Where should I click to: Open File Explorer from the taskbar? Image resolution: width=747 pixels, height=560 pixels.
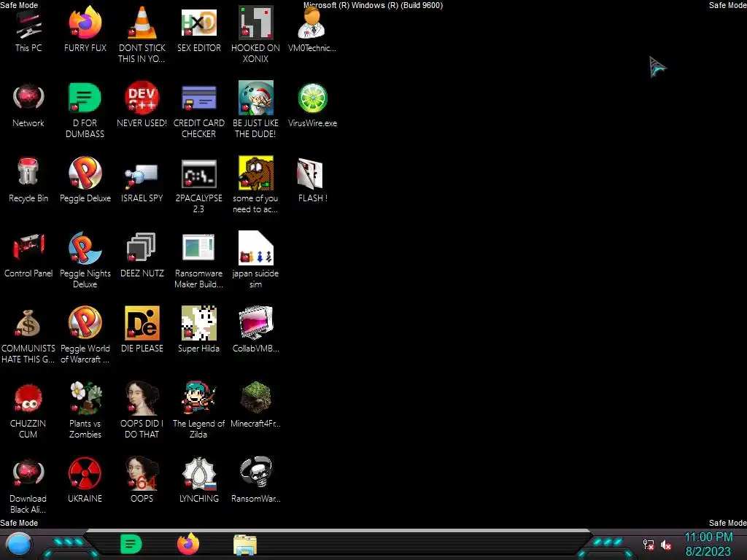[245, 544]
